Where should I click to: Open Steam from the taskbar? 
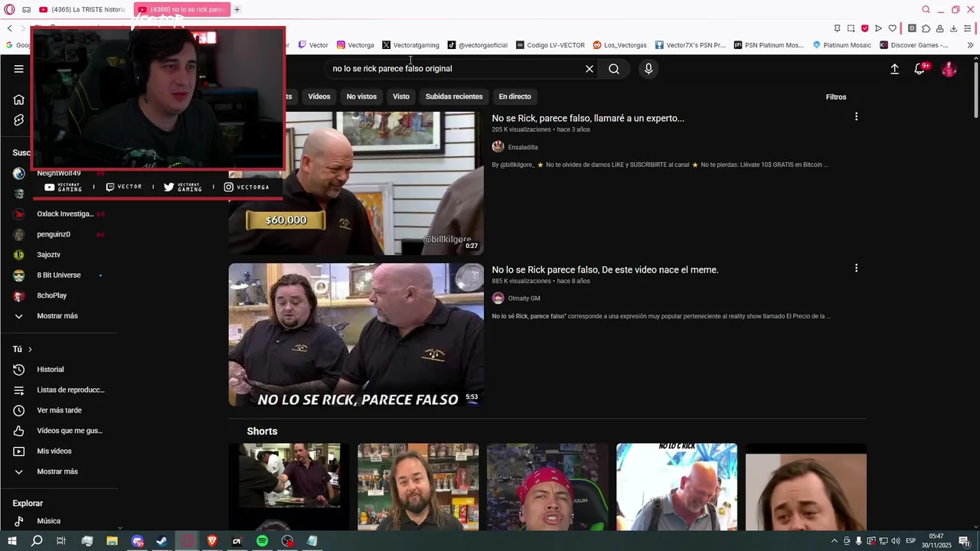click(x=162, y=541)
